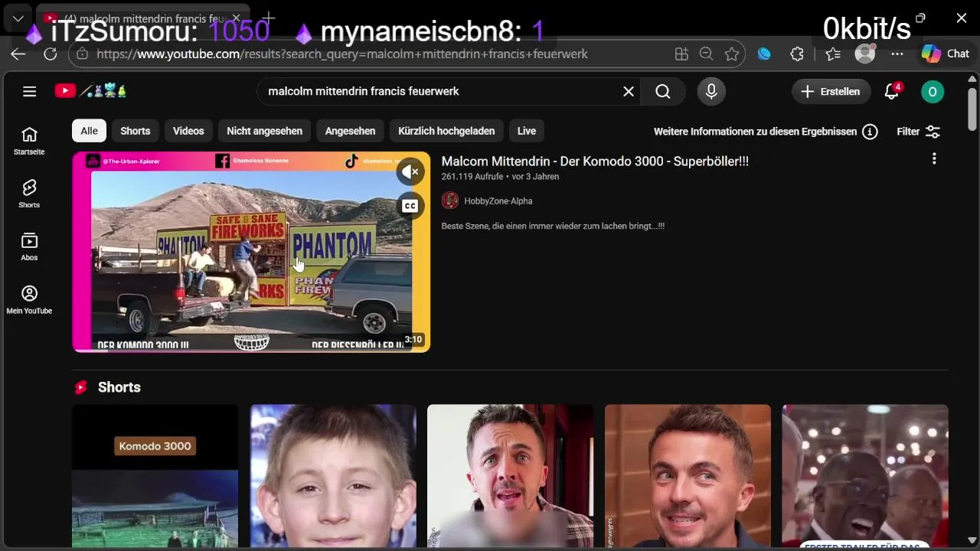The image size is (980, 551).
Task: Open the apps icon in the address bar
Action: tap(681, 54)
